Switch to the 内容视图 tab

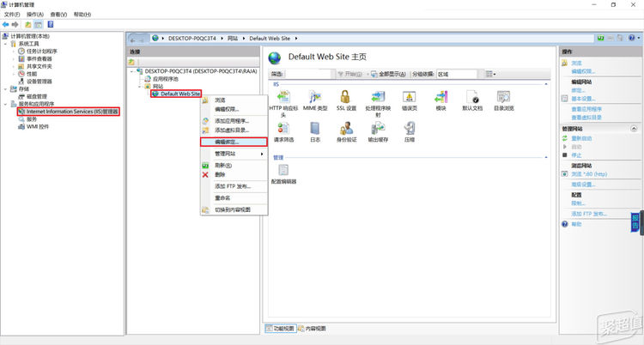click(x=315, y=328)
